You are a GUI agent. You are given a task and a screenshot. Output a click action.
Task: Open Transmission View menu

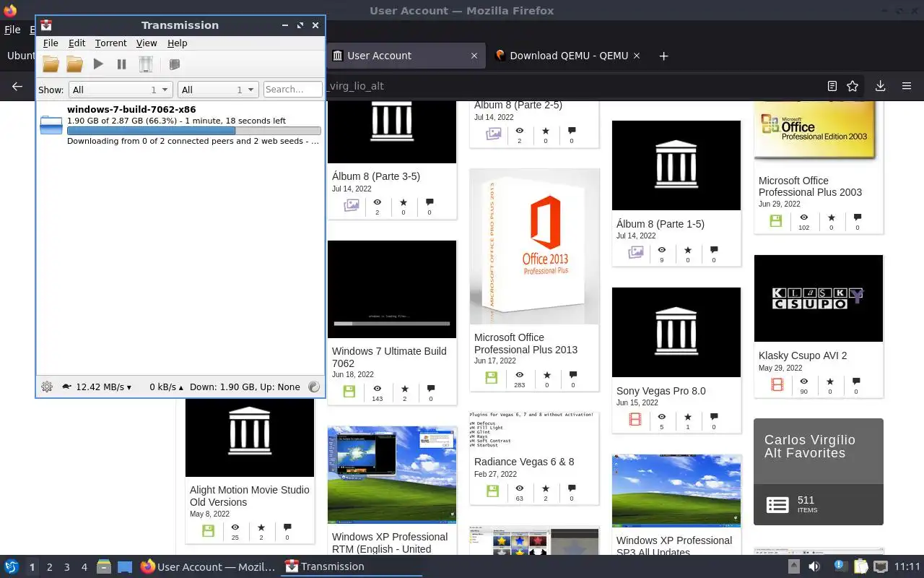point(147,43)
